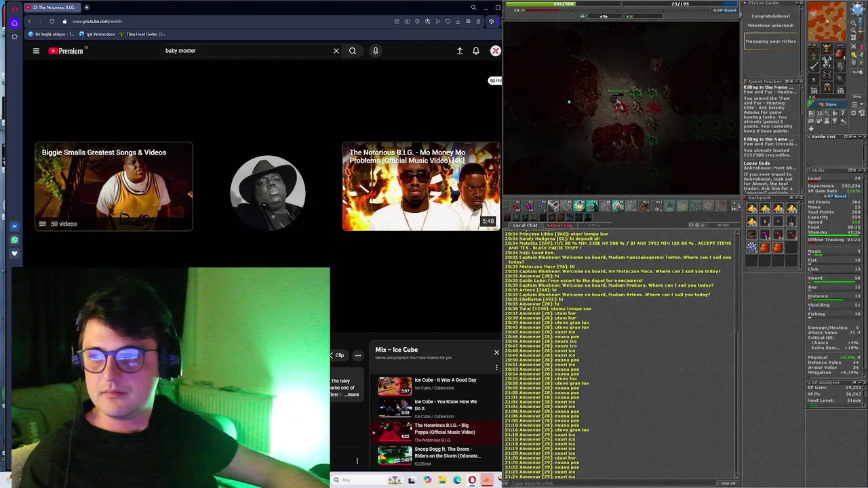Toggle PvP mode button in Tibia
This screenshot has width=868, height=488.
point(858,72)
